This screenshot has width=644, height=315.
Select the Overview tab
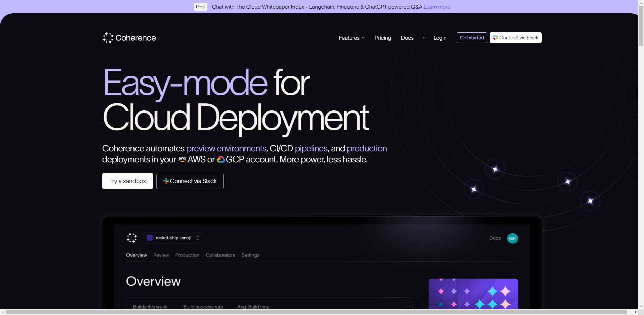[137, 255]
